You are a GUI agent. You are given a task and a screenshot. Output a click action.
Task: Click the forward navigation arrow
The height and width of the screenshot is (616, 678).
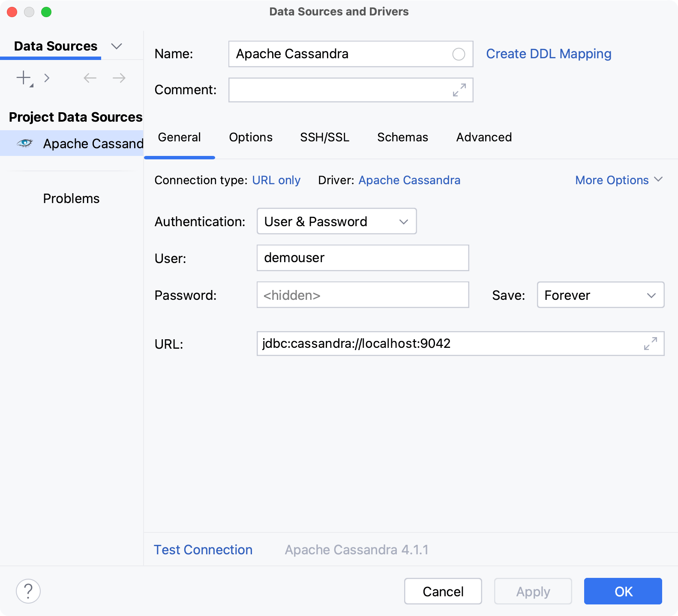pyautogui.click(x=119, y=78)
